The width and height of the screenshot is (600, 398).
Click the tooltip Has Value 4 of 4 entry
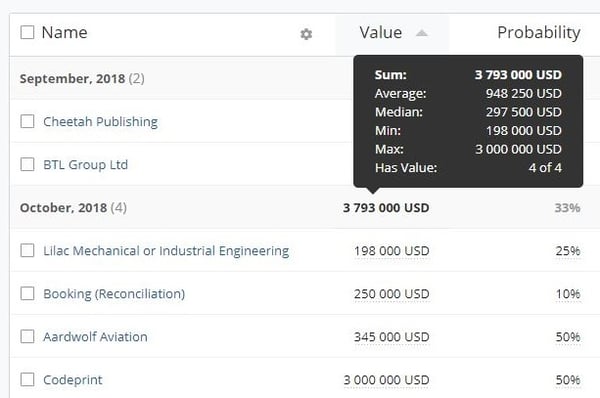(x=545, y=168)
